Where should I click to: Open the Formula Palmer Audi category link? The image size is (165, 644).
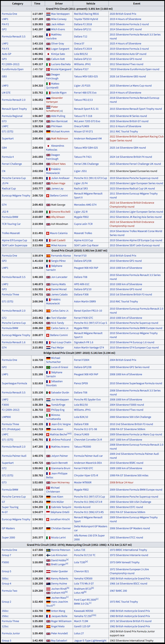14,456
